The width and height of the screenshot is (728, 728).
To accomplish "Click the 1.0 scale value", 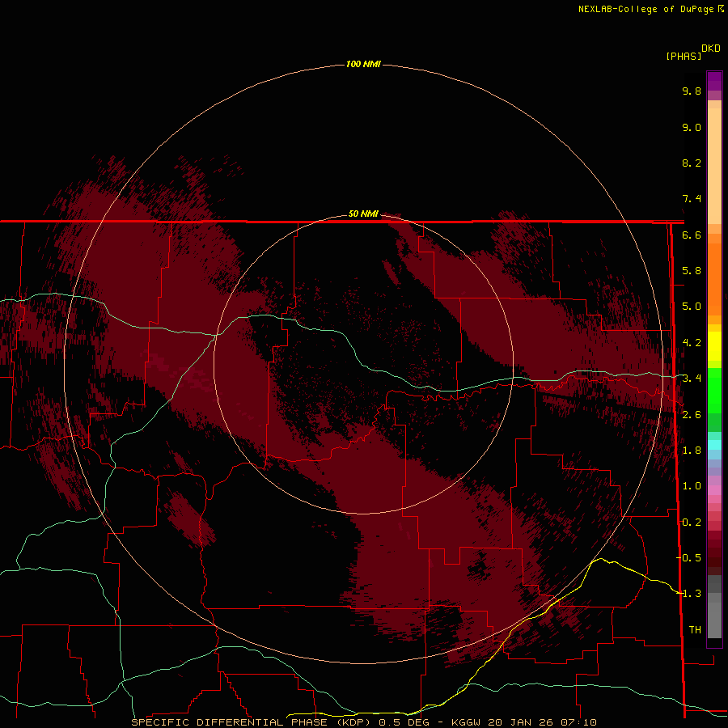I will 692,486.
